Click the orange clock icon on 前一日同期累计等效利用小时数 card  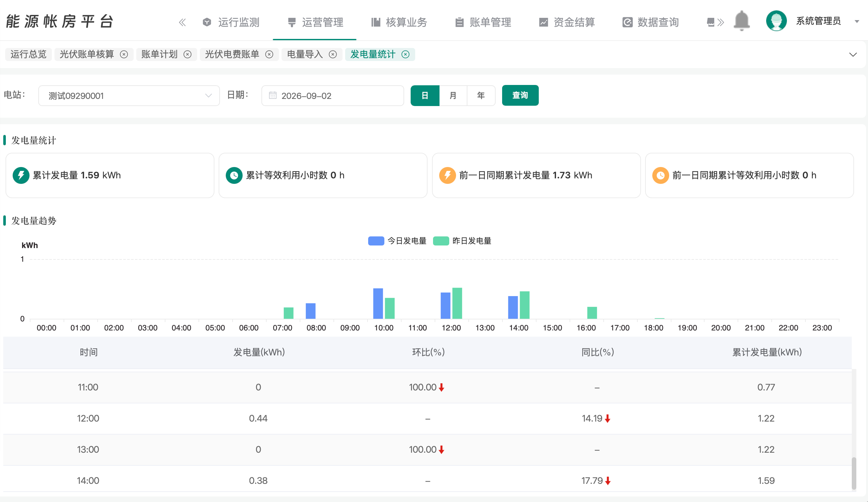coord(661,175)
